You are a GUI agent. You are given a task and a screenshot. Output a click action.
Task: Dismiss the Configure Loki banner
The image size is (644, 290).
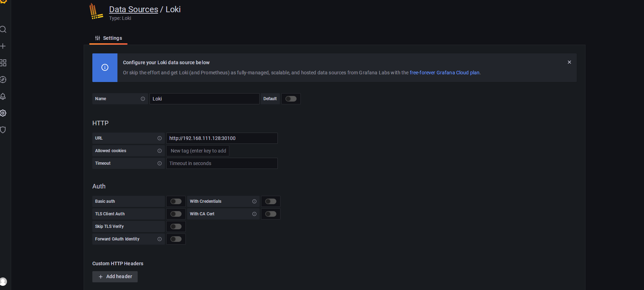tap(569, 62)
